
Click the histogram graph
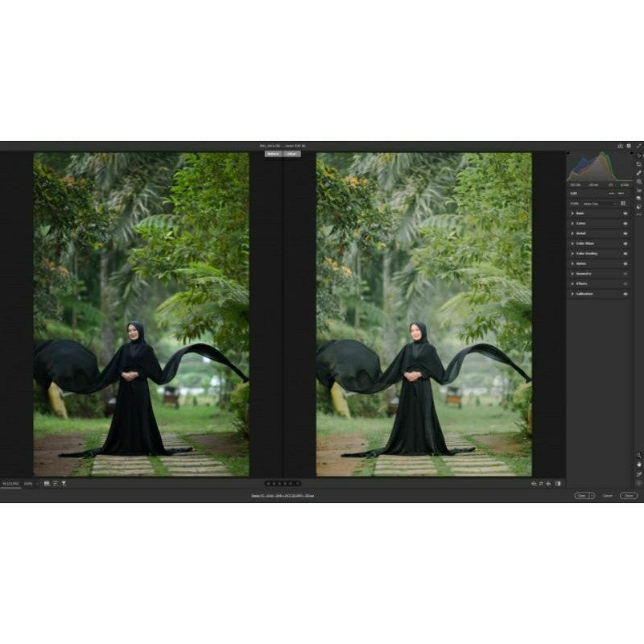(x=600, y=167)
